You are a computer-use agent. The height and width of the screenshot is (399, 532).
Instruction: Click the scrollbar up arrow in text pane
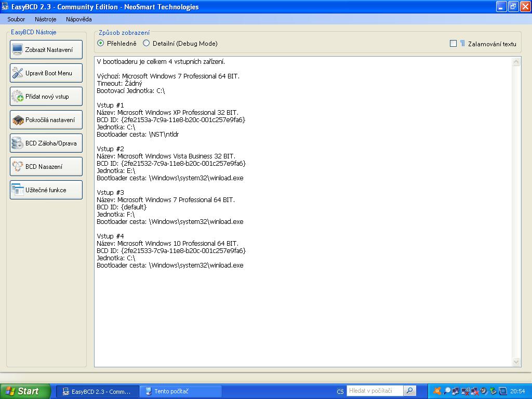[516, 62]
